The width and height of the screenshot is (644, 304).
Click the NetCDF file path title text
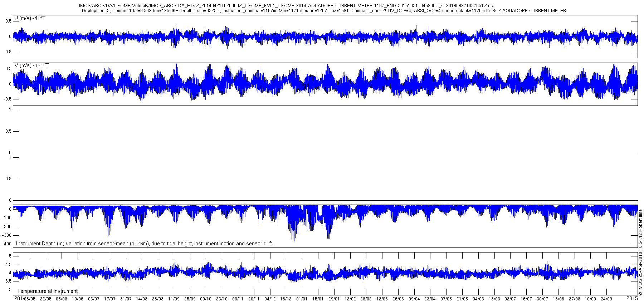[x=286, y=6]
